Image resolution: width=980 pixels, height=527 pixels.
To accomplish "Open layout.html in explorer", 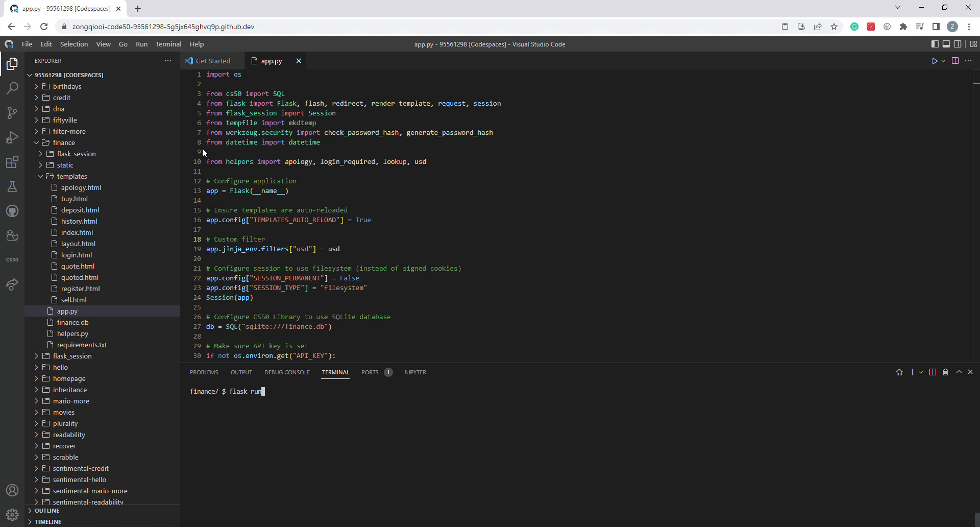I will click(x=78, y=244).
